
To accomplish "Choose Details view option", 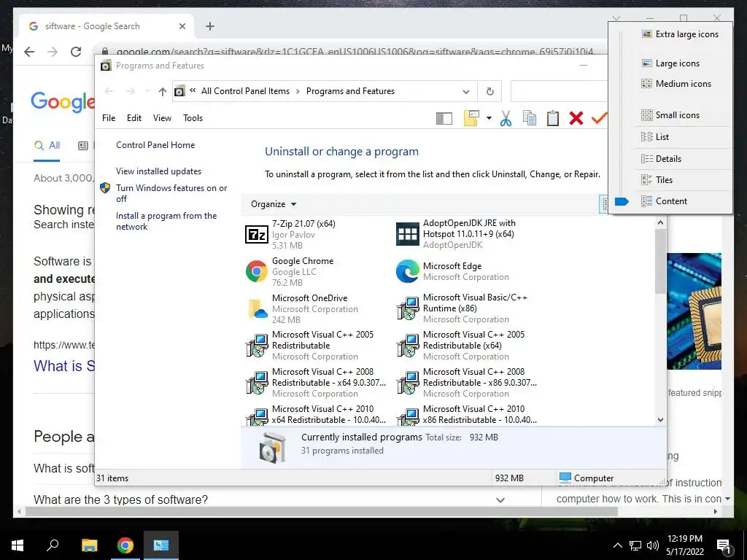I will point(661,159).
